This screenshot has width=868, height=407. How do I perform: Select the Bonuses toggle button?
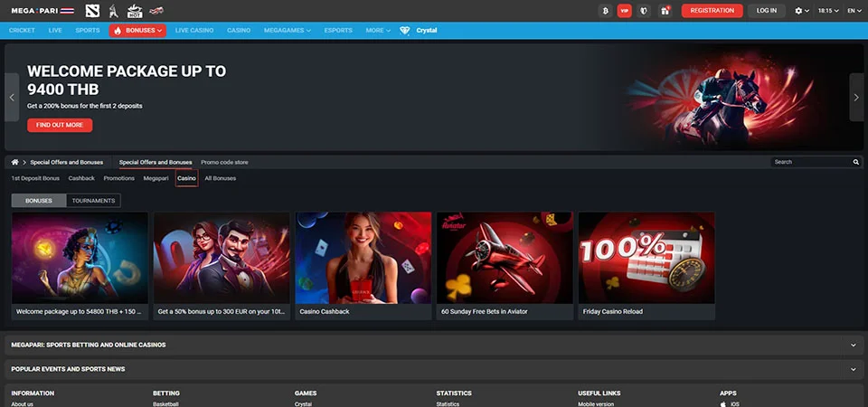coord(39,201)
